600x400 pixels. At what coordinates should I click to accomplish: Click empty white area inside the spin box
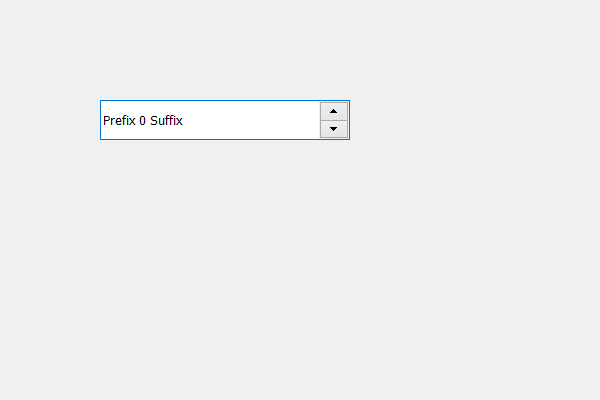251,120
